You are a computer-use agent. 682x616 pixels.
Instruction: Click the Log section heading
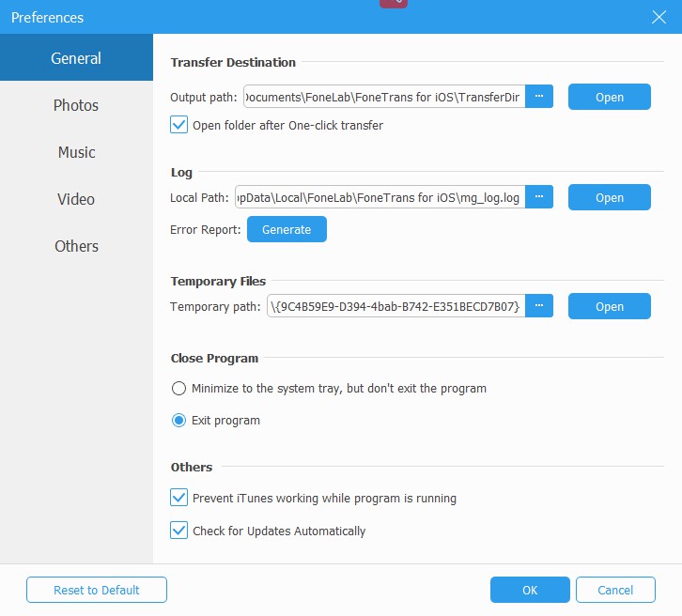tap(181, 173)
